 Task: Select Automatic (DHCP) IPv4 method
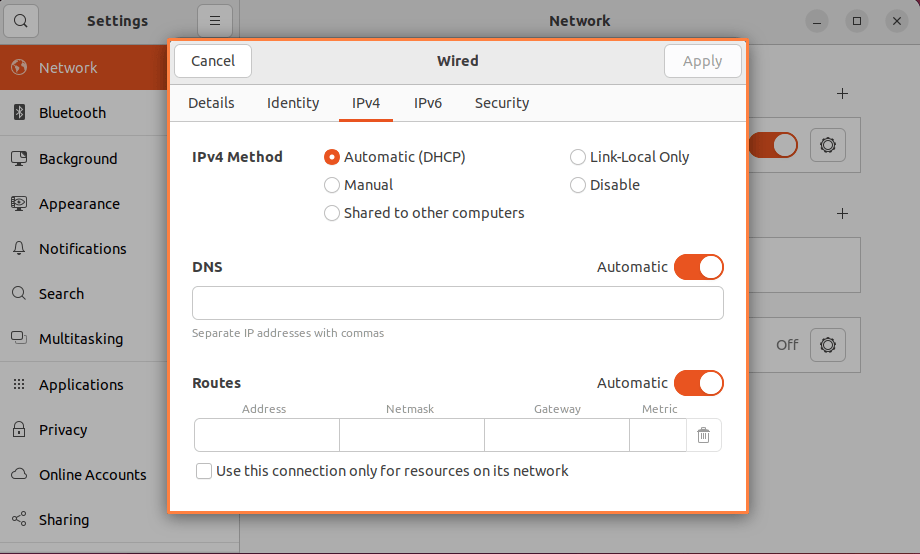(395, 157)
